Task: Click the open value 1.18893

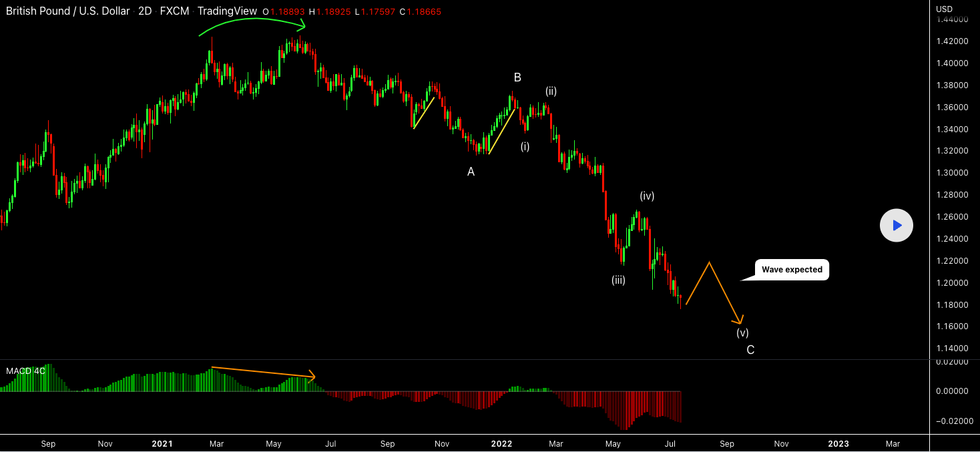Action: (x=288, y=12)
